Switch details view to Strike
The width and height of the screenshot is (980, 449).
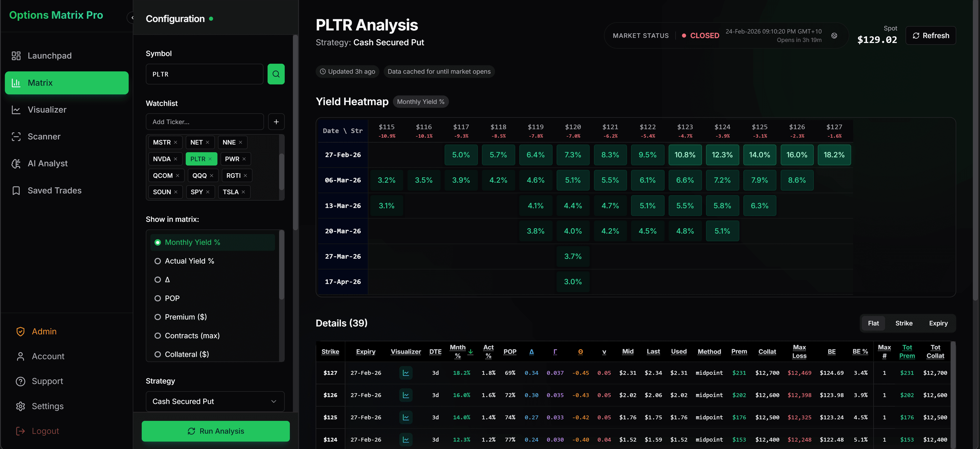pyautogui.click(x=904, y=323)
